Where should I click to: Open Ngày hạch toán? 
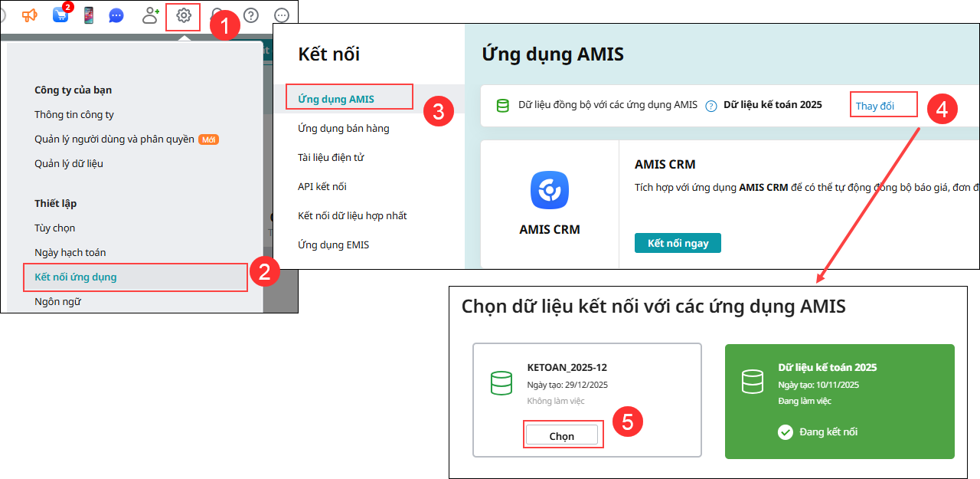point(70,252)
